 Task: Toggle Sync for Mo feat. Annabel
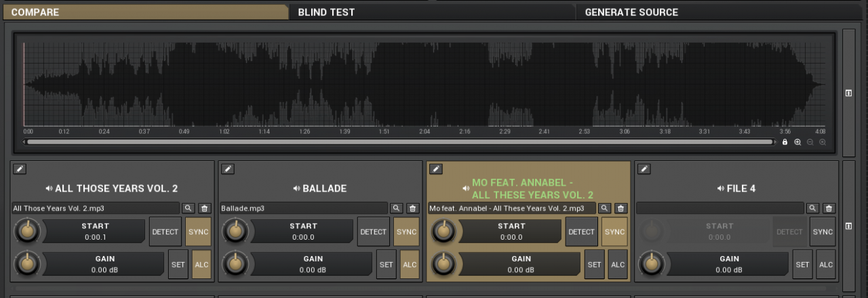[x=615, y=232]
